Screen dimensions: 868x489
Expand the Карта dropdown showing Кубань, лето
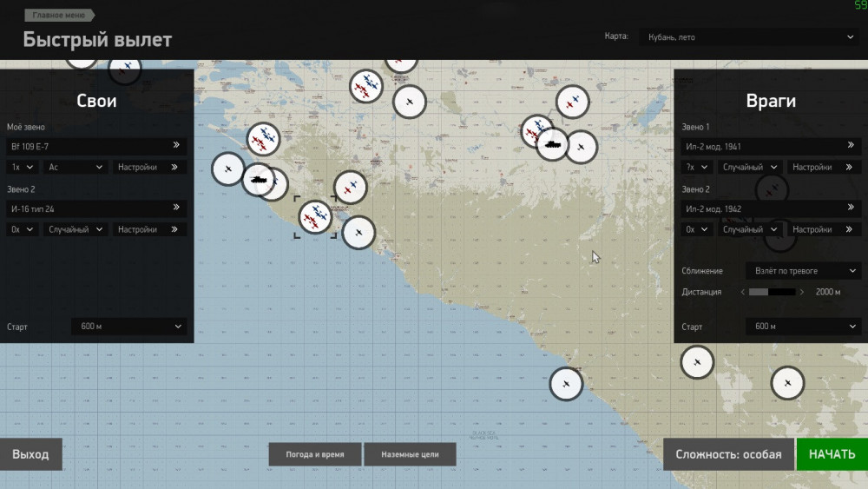click(x=748, y=37)
